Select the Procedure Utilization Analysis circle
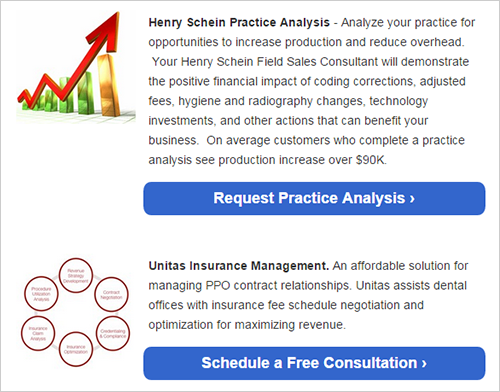This screenshot has height=392, width=500. 41,294
